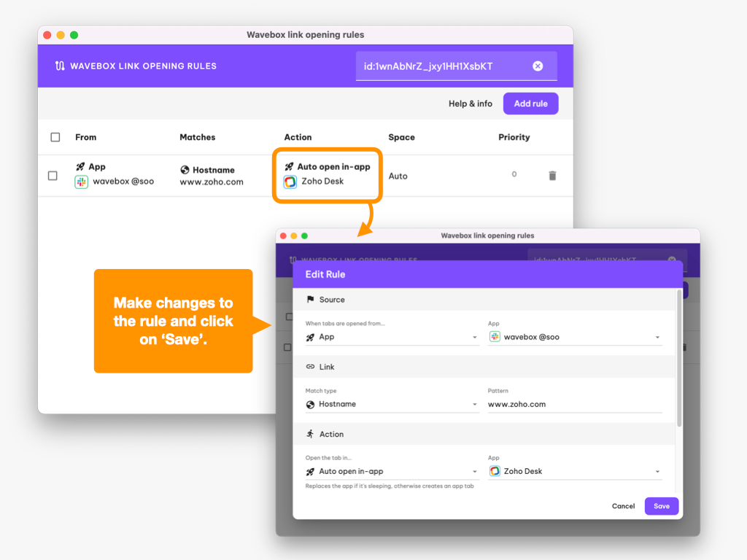Open the Match type dropdown showing Hostname

tap(392, 404)
